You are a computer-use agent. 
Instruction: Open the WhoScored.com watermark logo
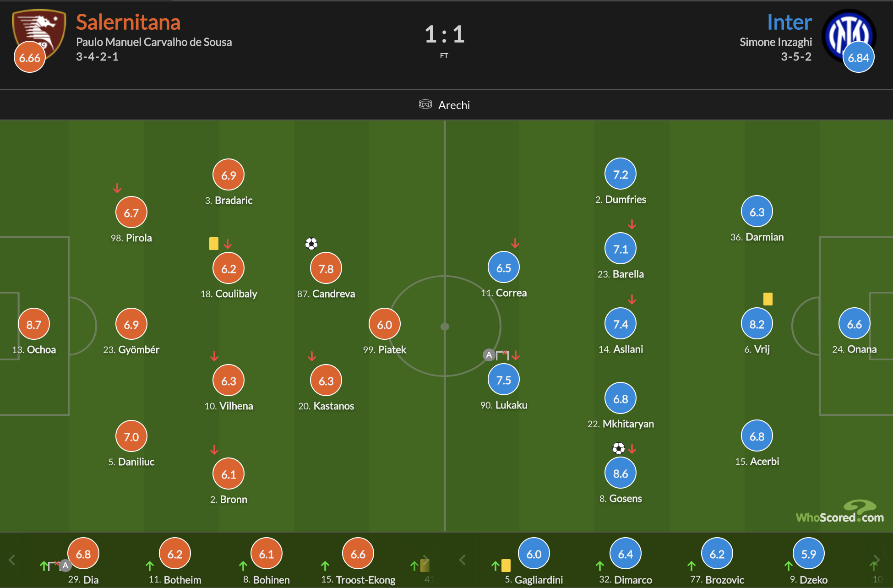[x=840, y=512]
